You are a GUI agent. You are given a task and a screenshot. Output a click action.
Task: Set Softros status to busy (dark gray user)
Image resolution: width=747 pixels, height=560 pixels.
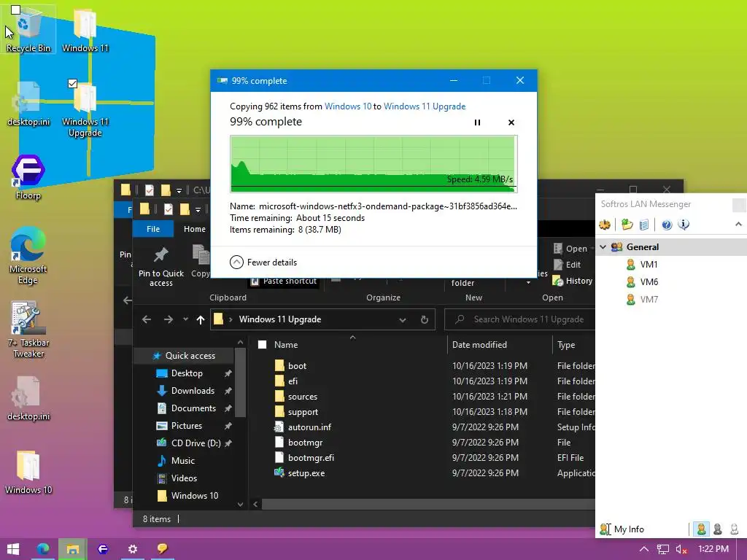point(718,529)
